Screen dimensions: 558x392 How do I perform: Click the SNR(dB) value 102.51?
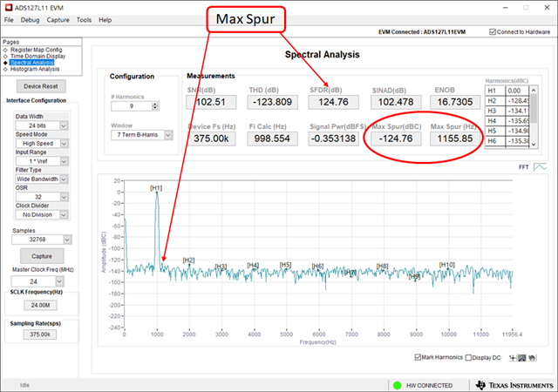[211, 102]
